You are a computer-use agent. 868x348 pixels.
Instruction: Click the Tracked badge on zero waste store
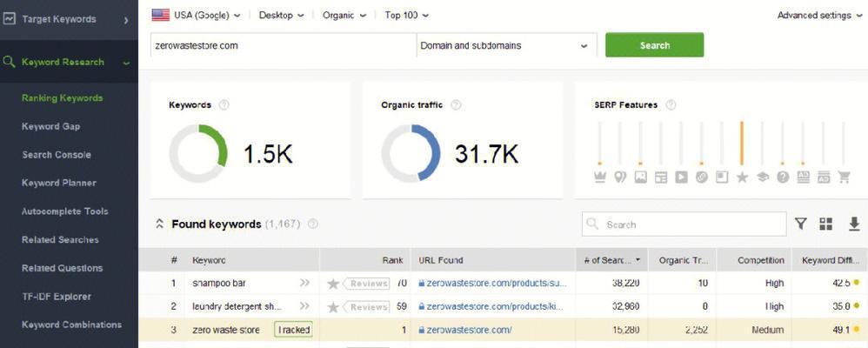tap(293, 330)
